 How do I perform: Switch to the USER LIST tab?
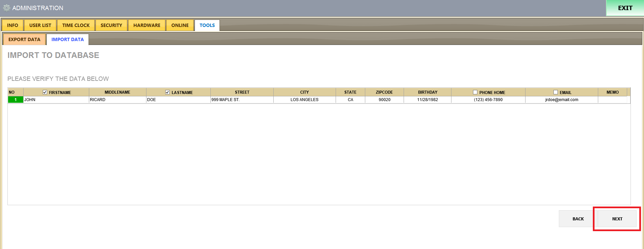coord(40,25)
